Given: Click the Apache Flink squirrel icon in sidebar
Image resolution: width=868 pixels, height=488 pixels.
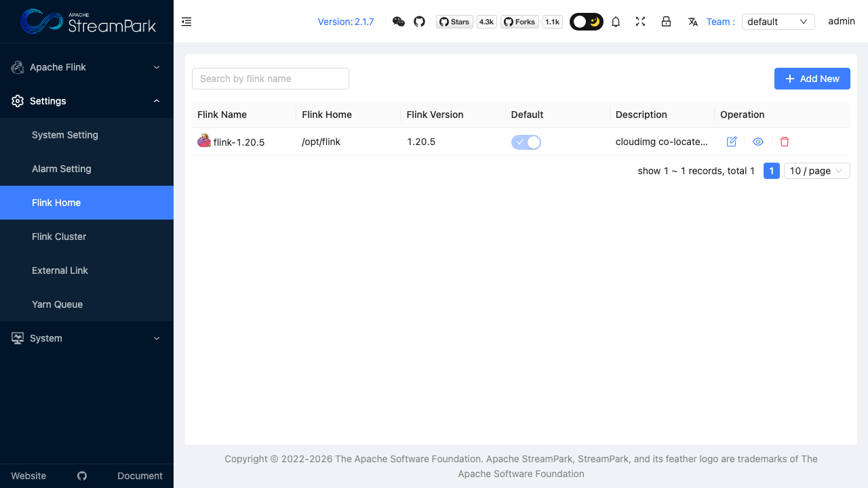Looking at the screenshot, I should pos(18,67).
